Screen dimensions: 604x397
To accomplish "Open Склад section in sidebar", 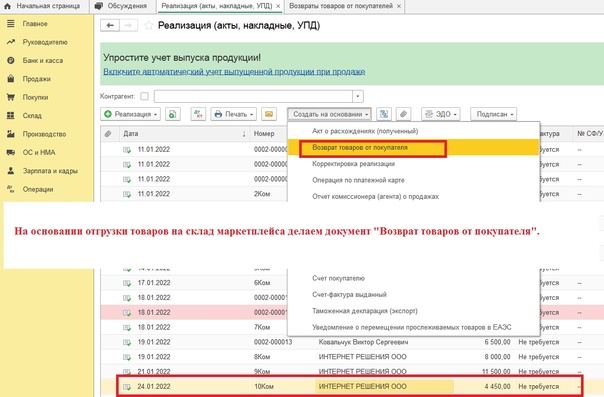I will pos(32,116).
